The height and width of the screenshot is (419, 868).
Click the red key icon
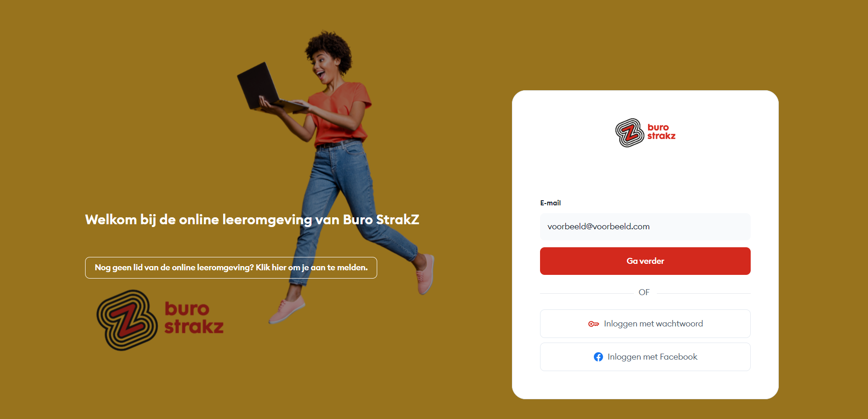[593, 324]
